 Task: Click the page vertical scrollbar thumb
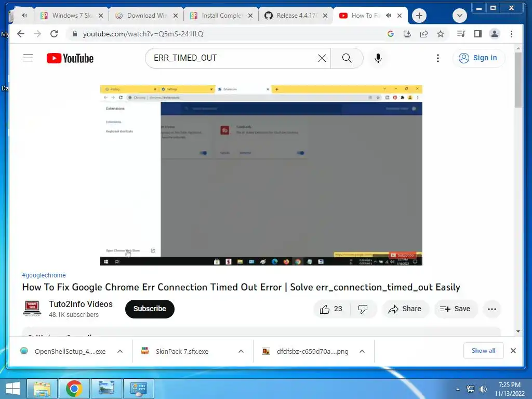(518, 79)
